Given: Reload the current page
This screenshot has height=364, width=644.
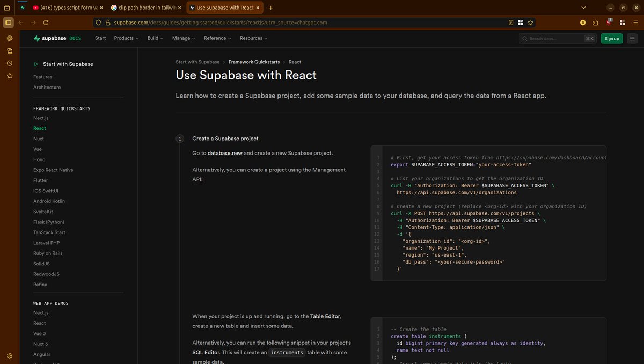Looking at the screenshot, I should (x=46, y=23).
